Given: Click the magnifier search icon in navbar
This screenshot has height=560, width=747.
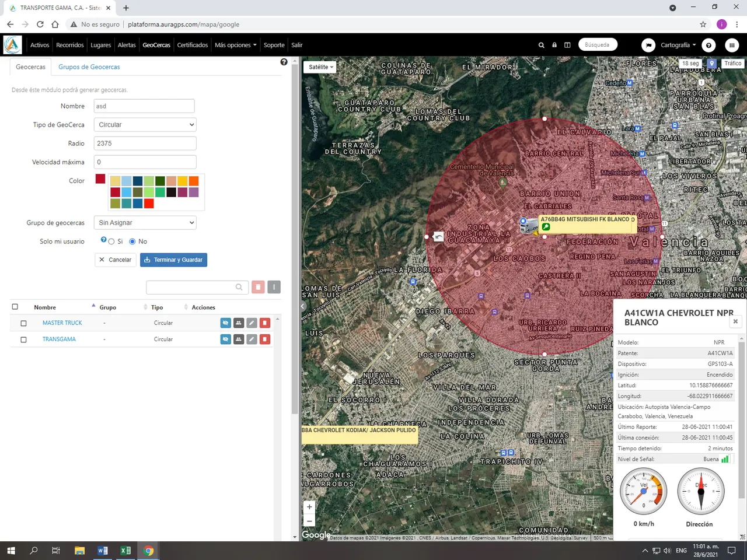Looking at the screenshot, I should pos(541,45).
